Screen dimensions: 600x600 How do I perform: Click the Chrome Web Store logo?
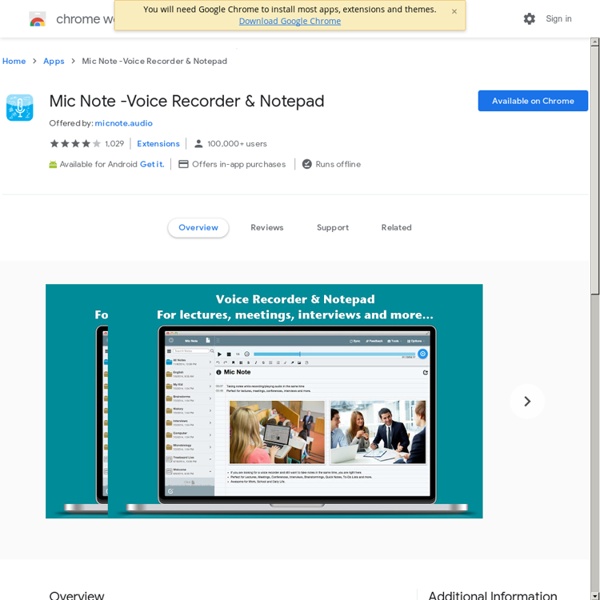click(x=38, y=19)
